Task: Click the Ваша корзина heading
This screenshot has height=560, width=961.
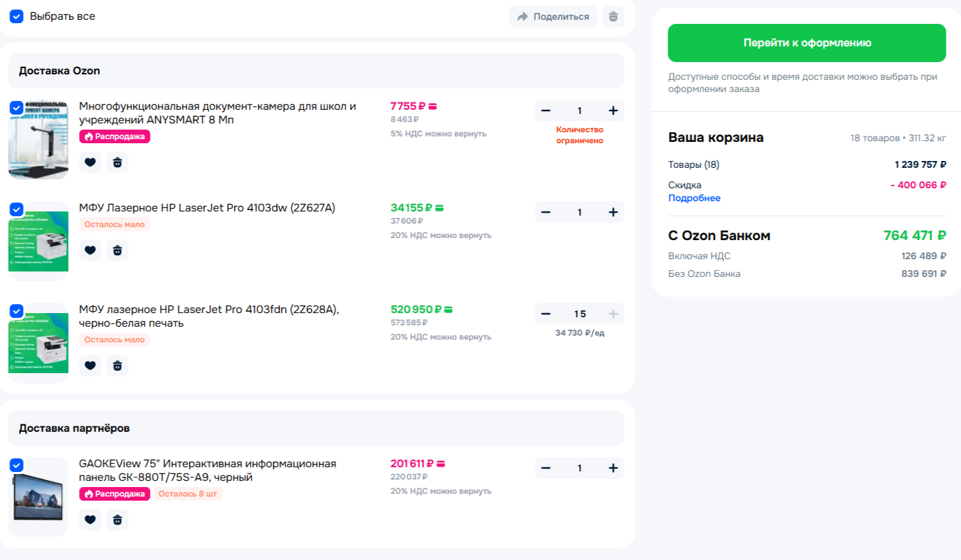Action: click(x=716, y=138)
